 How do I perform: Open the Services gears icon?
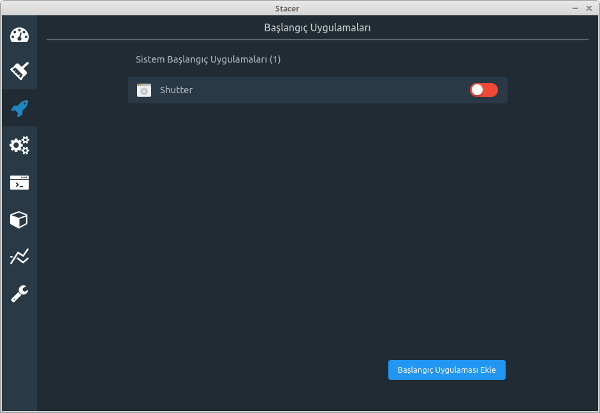click(x=19, y=145)
